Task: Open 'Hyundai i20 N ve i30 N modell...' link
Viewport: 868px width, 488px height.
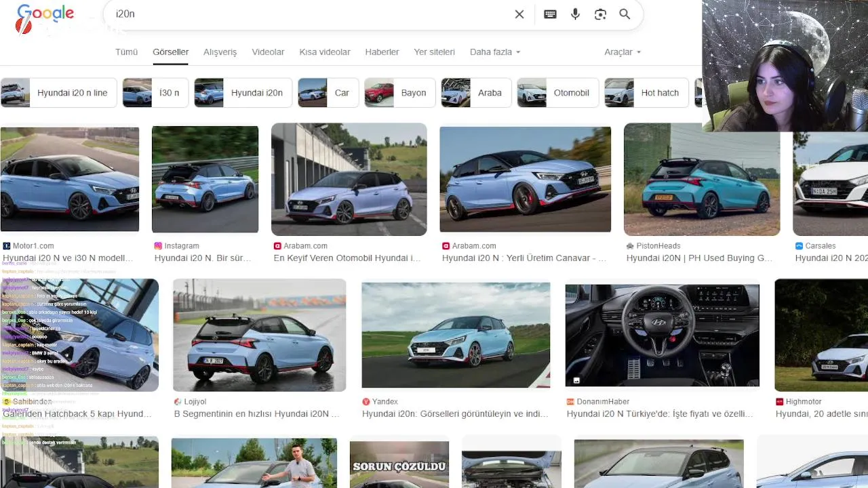Action: (x=68, y=258)
